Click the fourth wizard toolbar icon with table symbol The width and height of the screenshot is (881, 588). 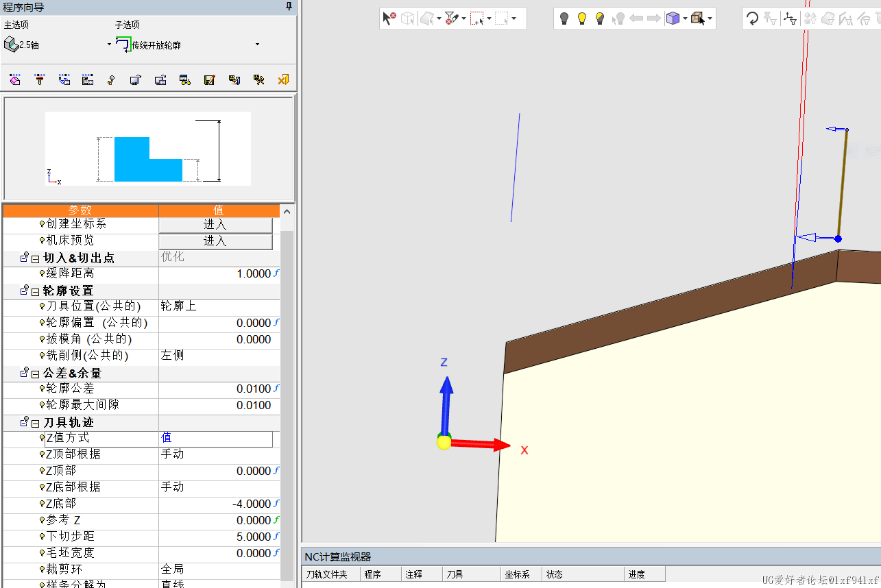point(88,80)
